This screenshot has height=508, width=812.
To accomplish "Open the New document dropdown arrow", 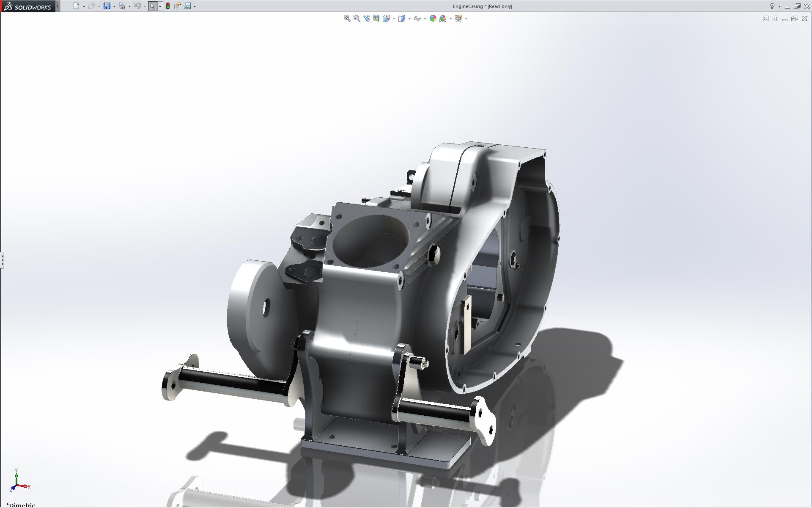I will pos(84,6).
